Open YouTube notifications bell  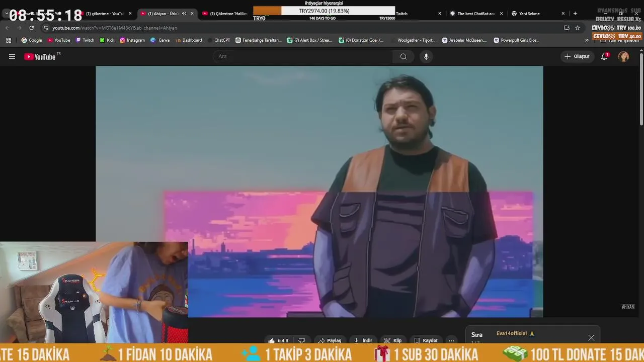click(x=604, y=57)
